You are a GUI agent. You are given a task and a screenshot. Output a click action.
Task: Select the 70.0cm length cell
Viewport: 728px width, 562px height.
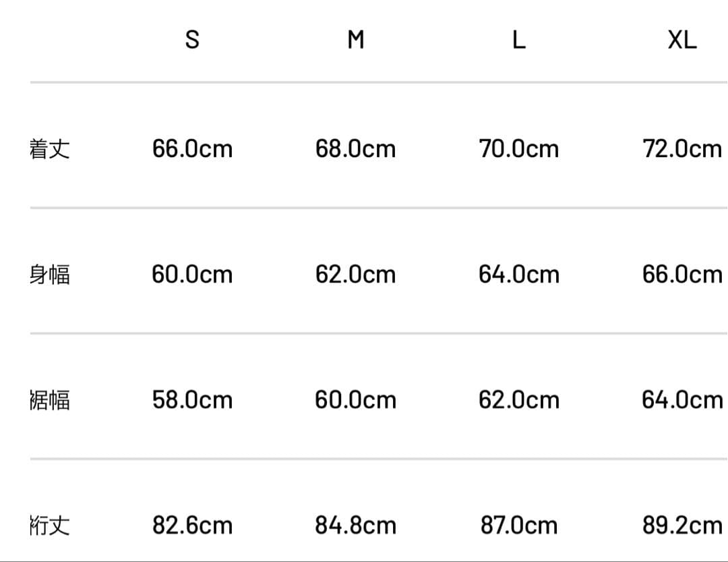coord(519,148)
